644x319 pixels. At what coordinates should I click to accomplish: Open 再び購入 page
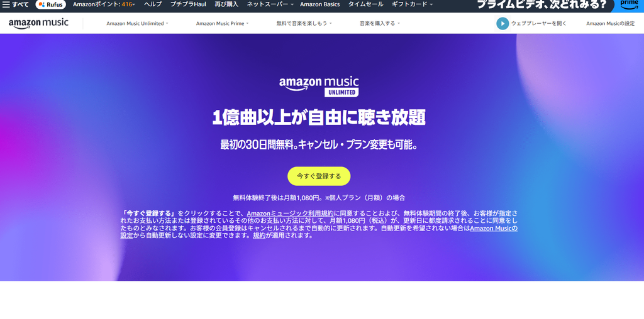point(226,4)
